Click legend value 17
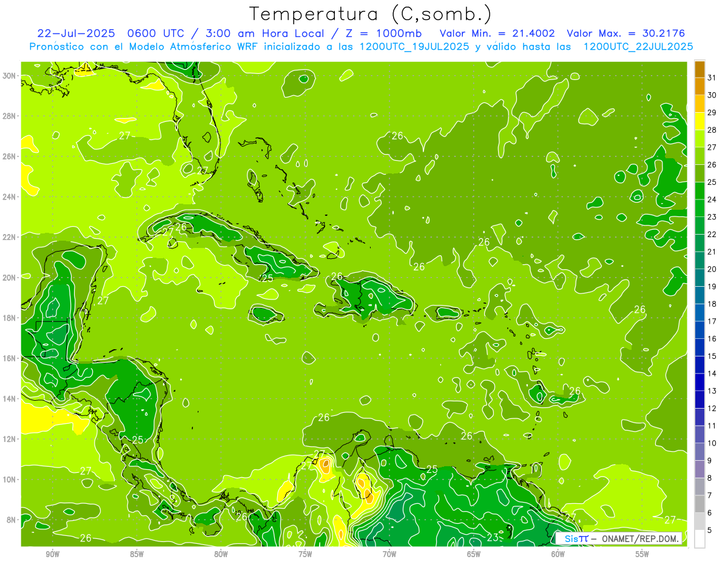 coord(712,321)
